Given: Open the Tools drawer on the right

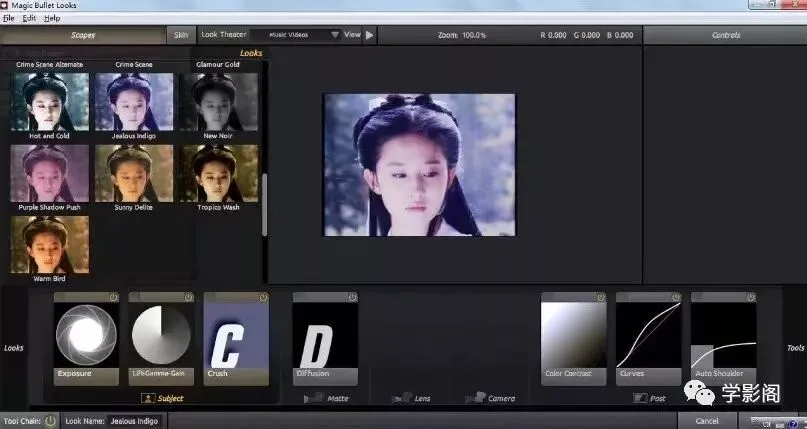Looking at the screenshot, I should tap(795, 348).
